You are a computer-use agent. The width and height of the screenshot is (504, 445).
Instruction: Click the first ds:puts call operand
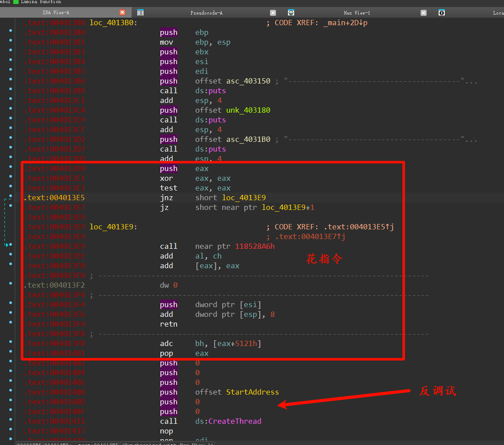pos(211,91)
